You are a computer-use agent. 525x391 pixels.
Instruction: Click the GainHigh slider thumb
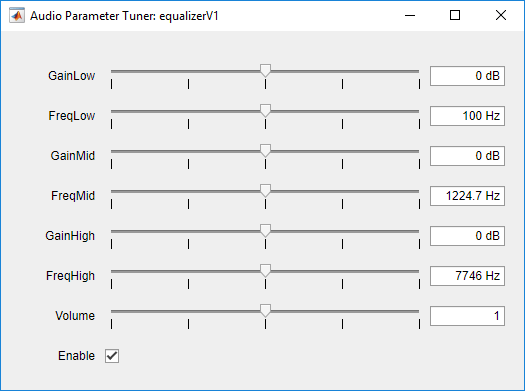(x=266, y=231)
